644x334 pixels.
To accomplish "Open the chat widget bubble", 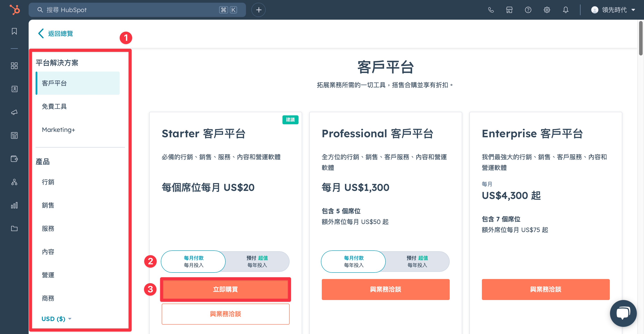I will (623, 313).
